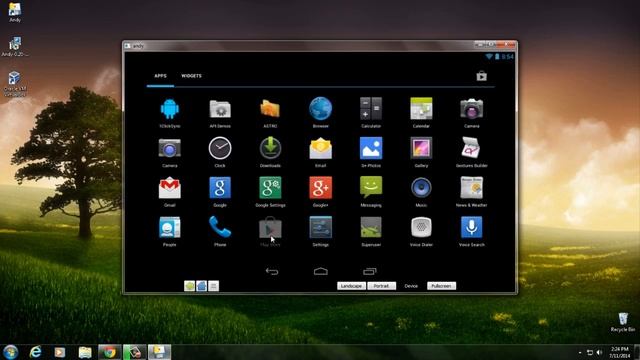Open the Messaging app
The image size is (640, 360).
pyautogui.click(x=371, y=188)
